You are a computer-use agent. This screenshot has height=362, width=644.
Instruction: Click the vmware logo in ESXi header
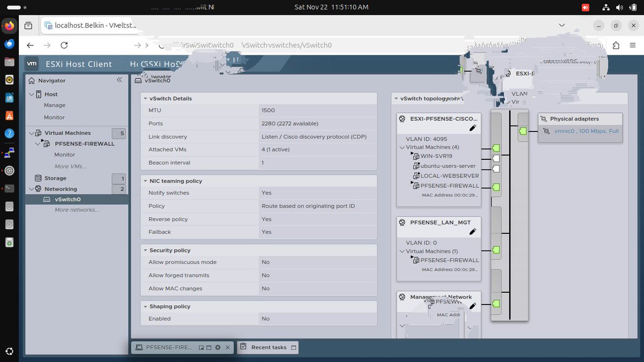(32, 64)
